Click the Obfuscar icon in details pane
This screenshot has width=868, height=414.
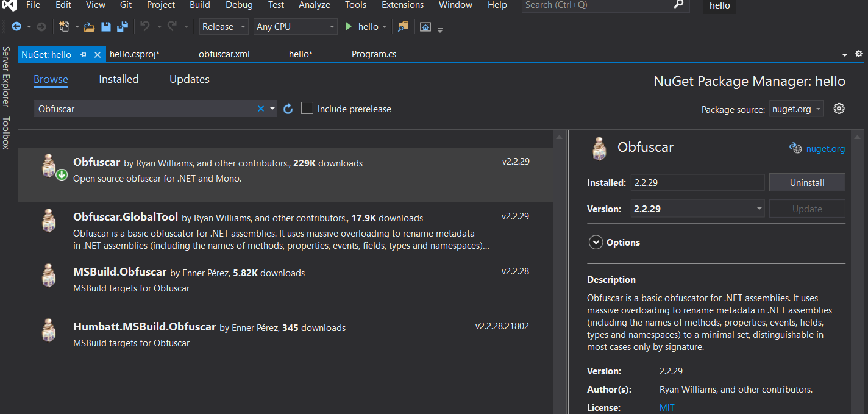600,148
